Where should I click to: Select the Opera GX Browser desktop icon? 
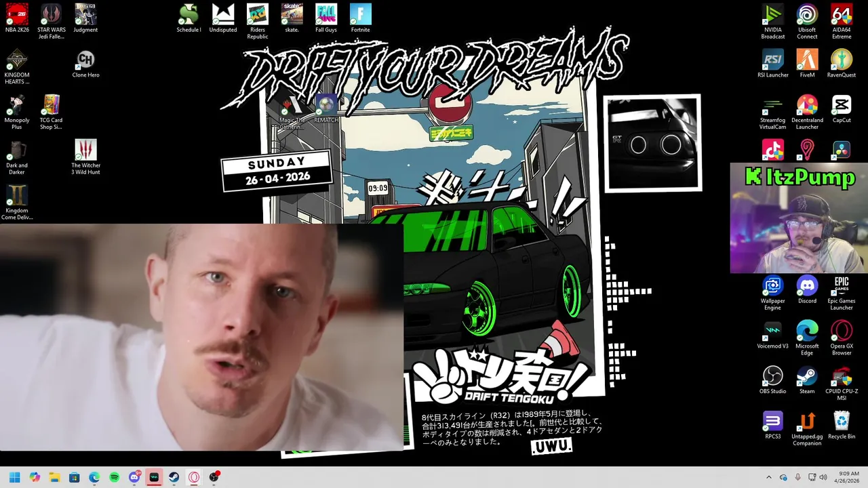point(842,338)
